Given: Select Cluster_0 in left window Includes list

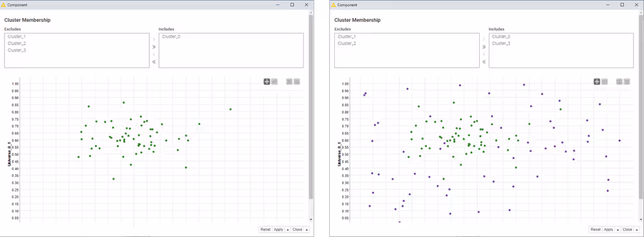Looking at the screenshot, I should click(x=171, y=37).
